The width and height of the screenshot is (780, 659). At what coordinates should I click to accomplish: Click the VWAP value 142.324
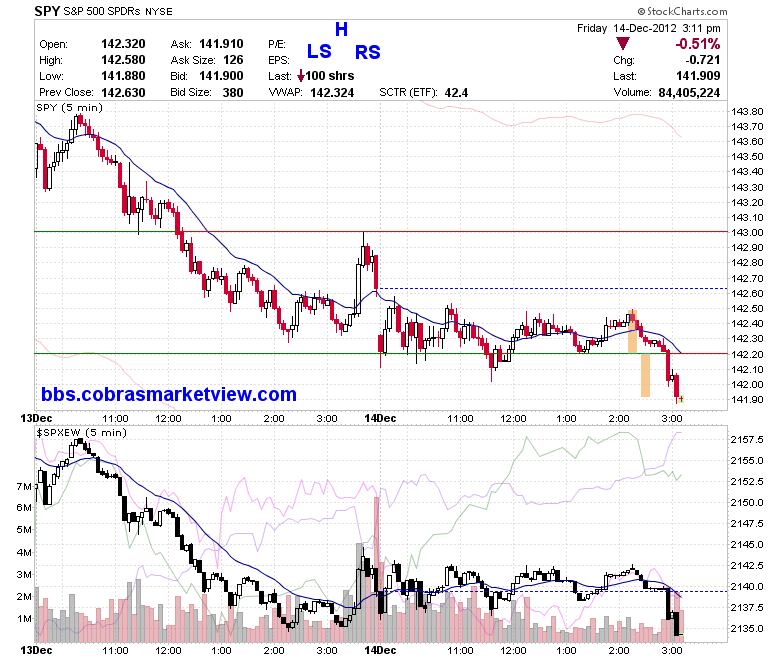[x=332, y=93]
